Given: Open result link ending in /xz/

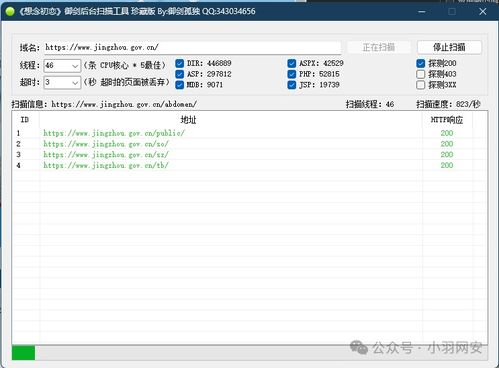Looking at the screenshot, I should (106, 155).
